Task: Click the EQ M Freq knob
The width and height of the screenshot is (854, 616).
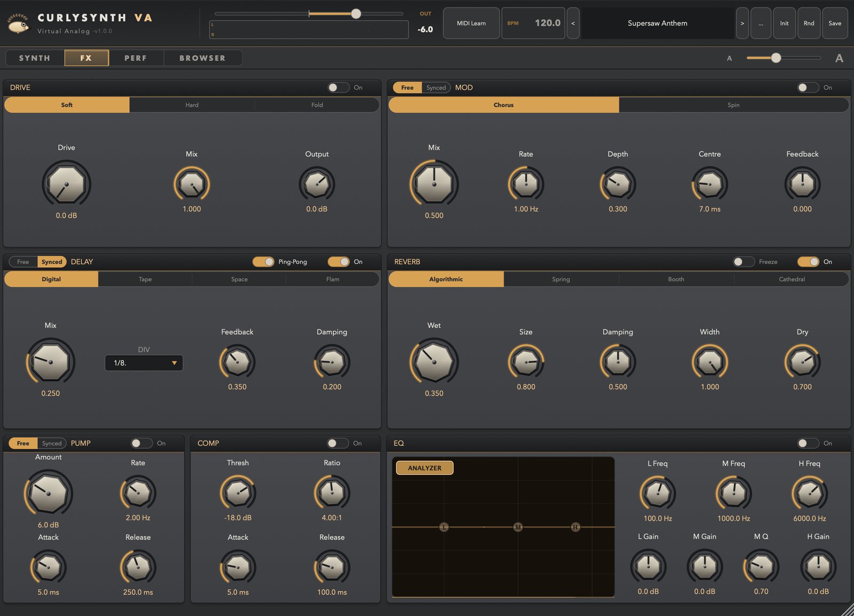Action: [x=733, y=493]
